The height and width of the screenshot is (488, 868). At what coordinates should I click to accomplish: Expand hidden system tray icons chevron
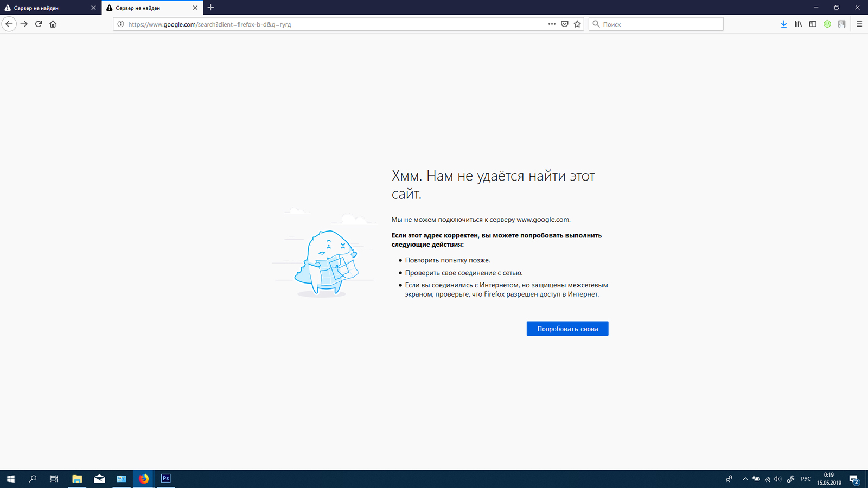tap(745, 479)
